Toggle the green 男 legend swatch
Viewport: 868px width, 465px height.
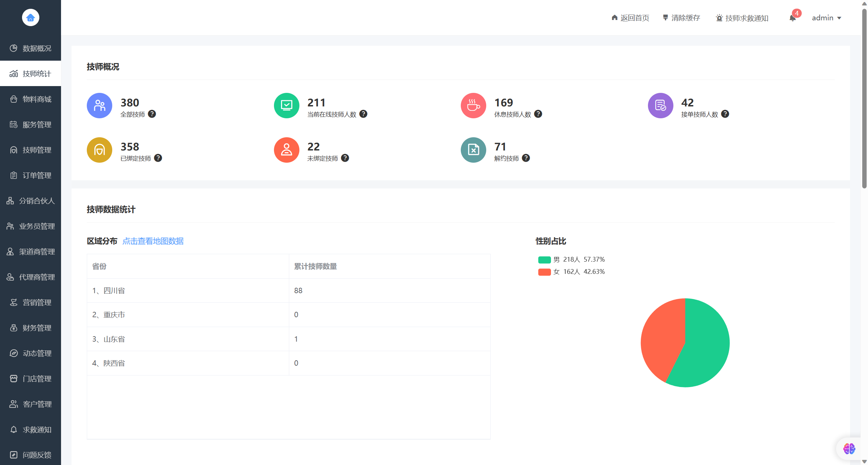click(x=544, y=260)
